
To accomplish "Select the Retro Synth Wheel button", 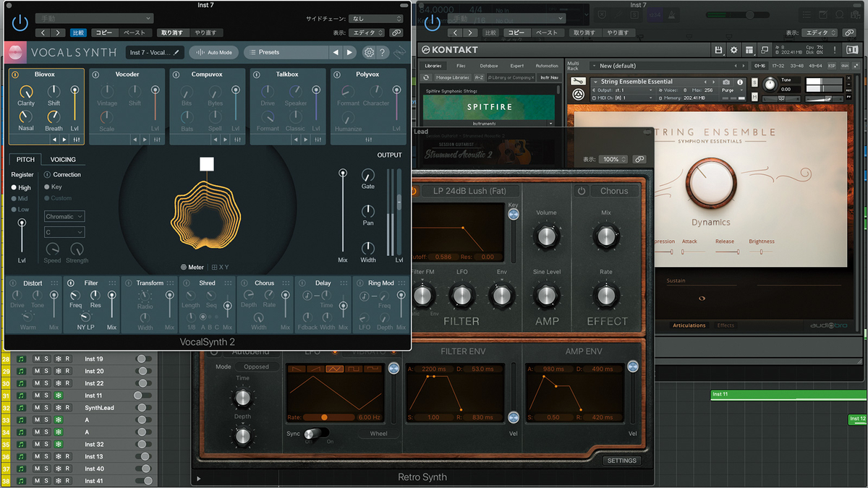I will [x=378, y=434].
